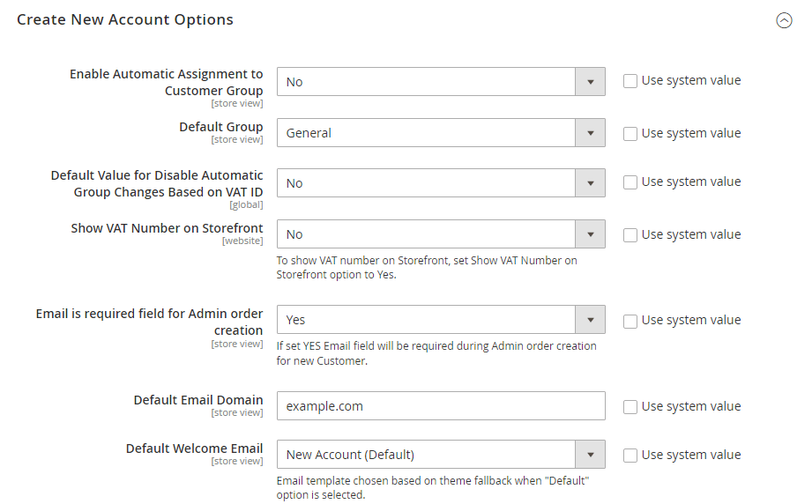Open Enable Automatic Assignment to Customer Group dropdown
Viewport: 812px width, 504px height.
[x=441, y=82]
